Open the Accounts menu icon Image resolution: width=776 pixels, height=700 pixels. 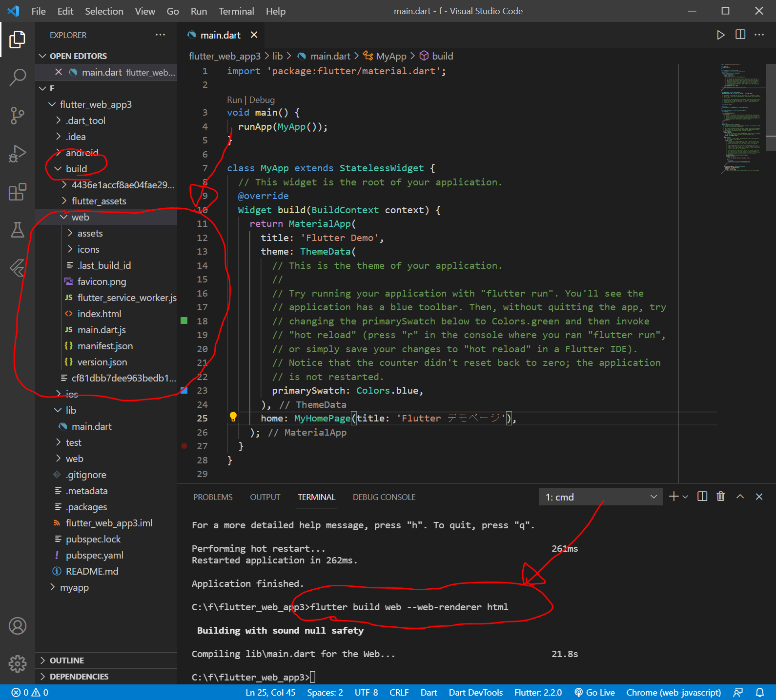(x=18, y=626)
